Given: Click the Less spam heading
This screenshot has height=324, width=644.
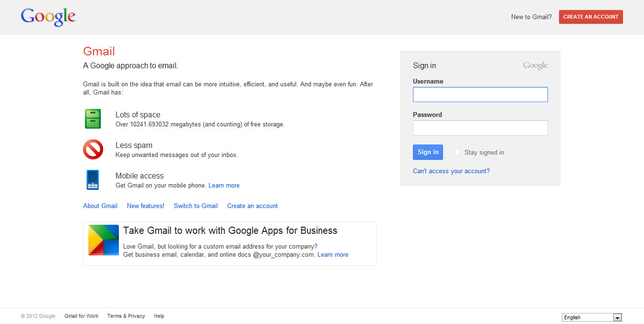Looking at the screenshot, I should 134,145.
